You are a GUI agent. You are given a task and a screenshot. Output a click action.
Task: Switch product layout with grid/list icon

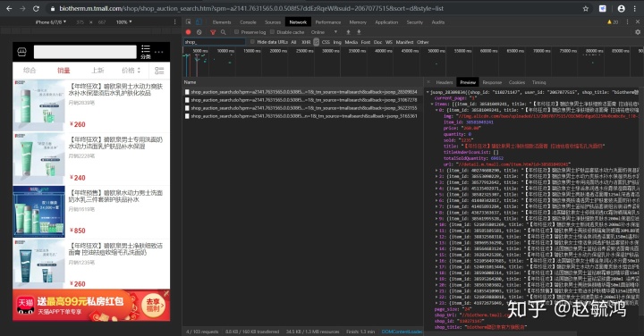point(159,71)
